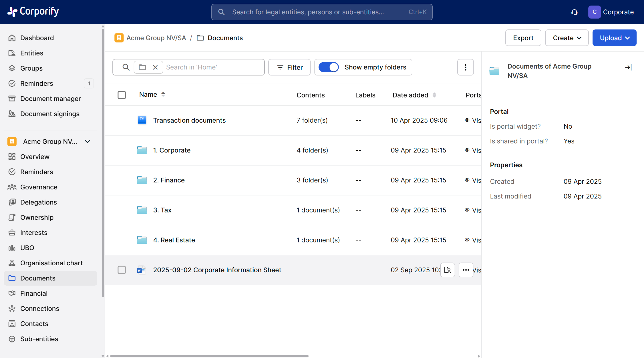Click the Word icon of Corporate Information Sheet
The image size is (644, 358).
141,270
